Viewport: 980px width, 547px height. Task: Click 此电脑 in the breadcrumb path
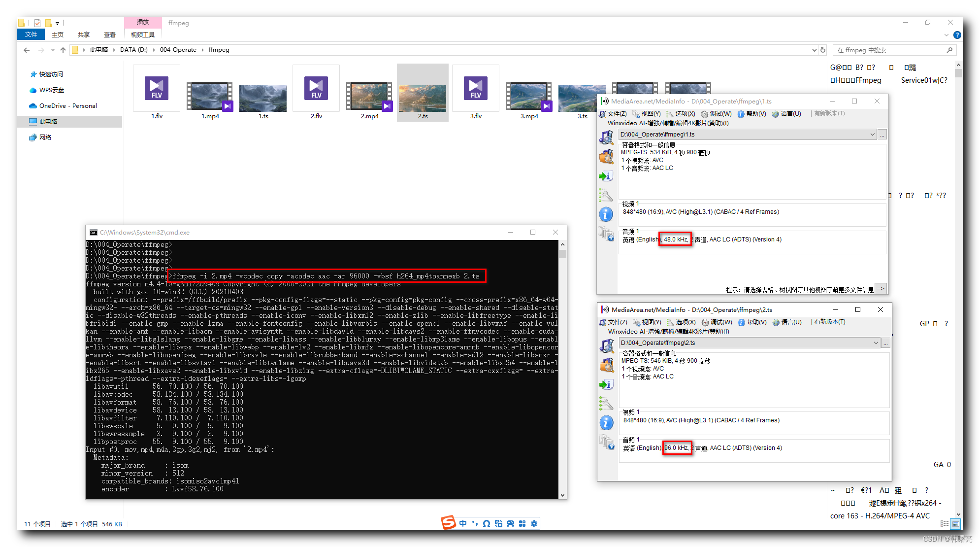pyautogui.click(x=99, y=50)
